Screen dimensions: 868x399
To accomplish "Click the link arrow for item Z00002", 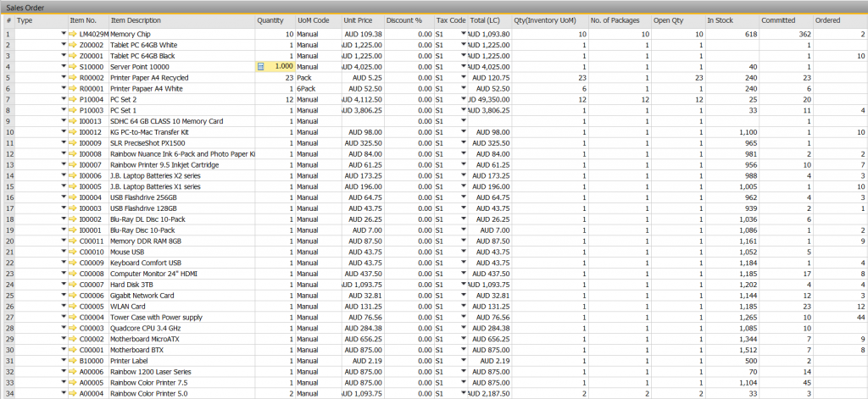I will (x=73, y=45).
